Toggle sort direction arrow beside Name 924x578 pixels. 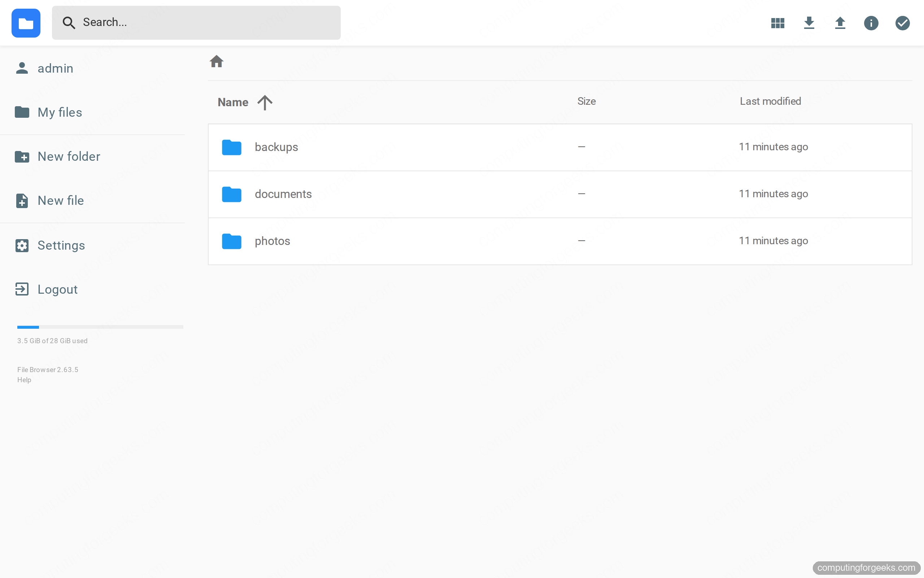pyautogui.click(x=265, y=102)
